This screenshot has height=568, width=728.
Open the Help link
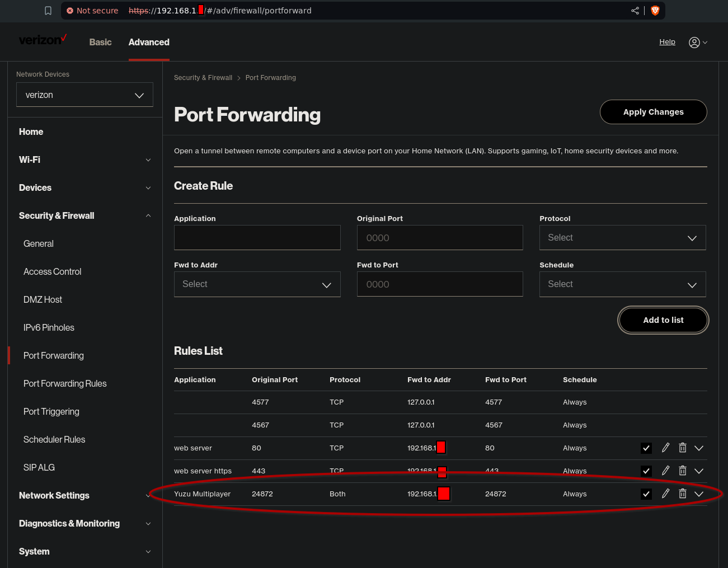(667, 42)
